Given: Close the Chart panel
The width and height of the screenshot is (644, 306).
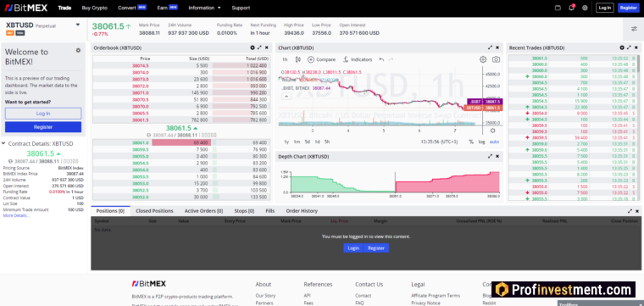Looking at the screenshot, I should pyautogui.click(x=497, y=47).
